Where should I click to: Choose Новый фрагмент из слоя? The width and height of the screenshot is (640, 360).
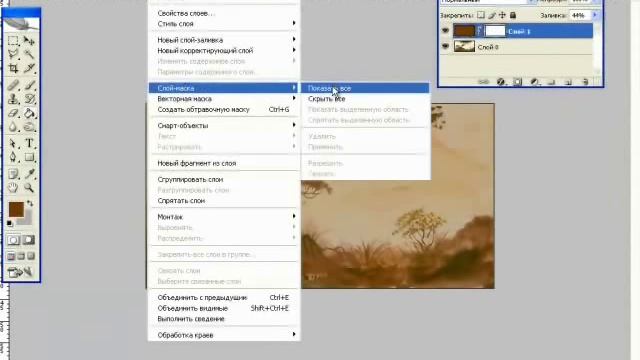(224, 163)
